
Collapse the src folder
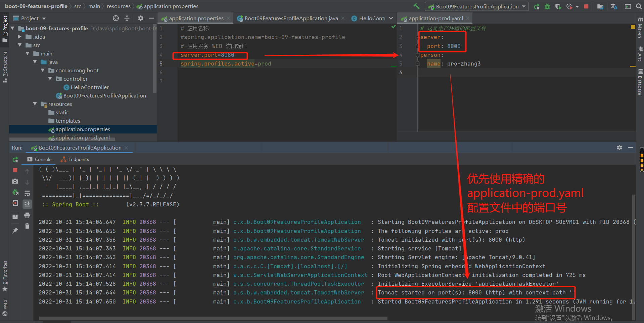(20, 45)
